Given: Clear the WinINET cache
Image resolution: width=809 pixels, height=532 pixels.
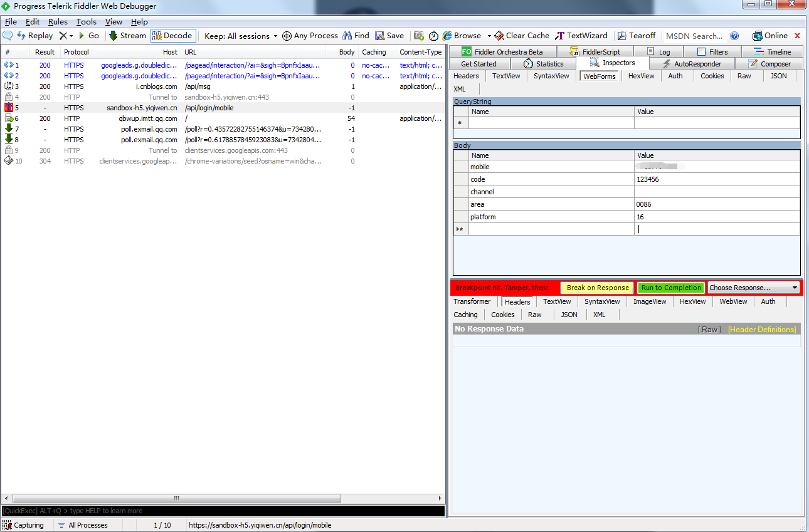Looking at the screenshot, I should point(522,36).
